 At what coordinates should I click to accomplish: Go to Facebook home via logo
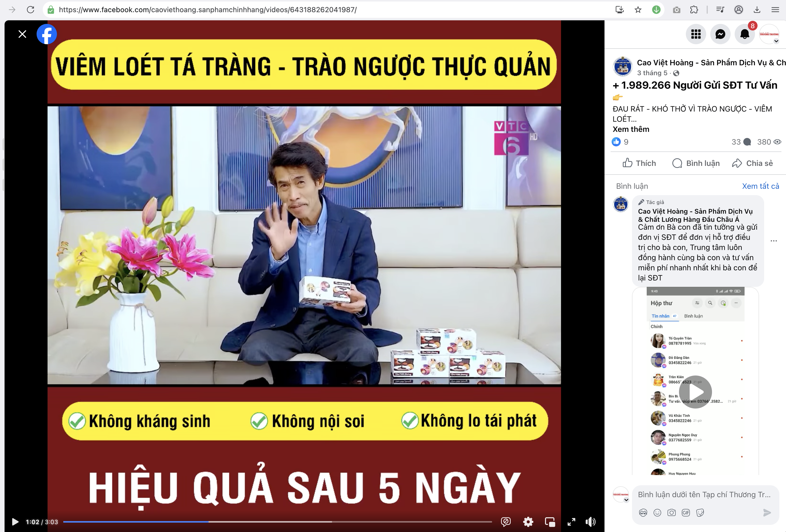tap(47, 34)
